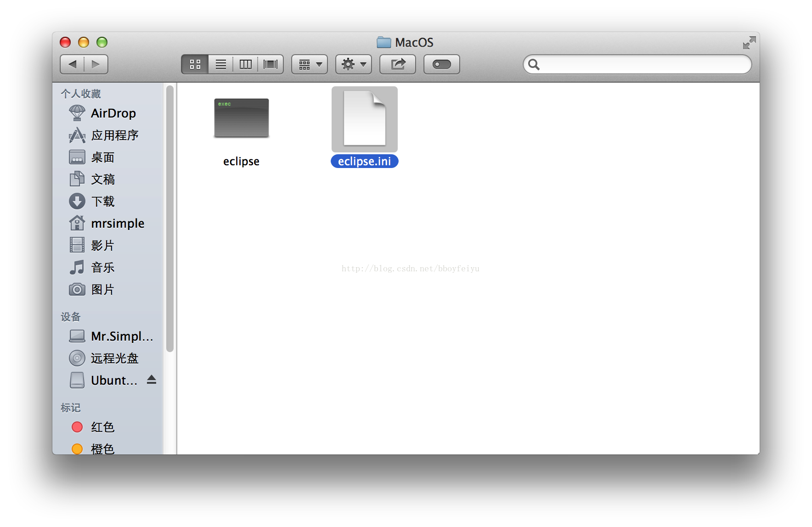The image size is (812, 527).
Task: Click the sidebar vertical scrollbar
Action: pyautogui.click(x=170, y=219)
